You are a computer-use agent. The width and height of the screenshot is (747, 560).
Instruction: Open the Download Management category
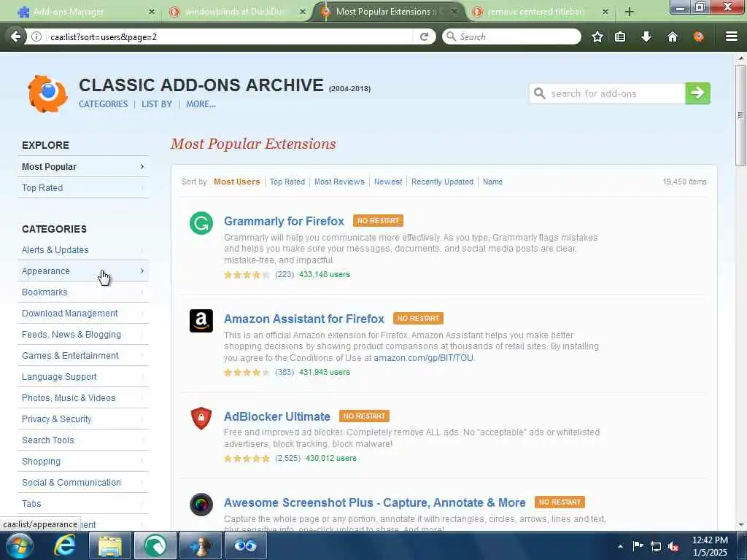(83, 314)
